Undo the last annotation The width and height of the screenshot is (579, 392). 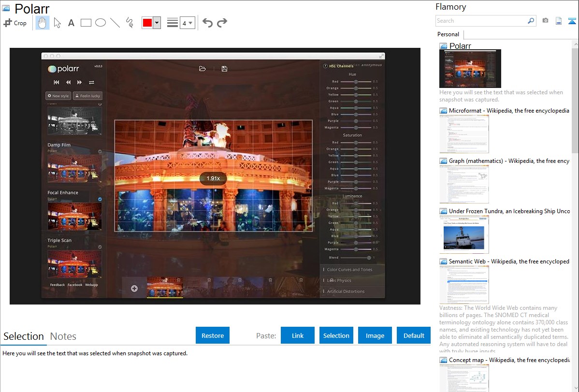point(207,23)
